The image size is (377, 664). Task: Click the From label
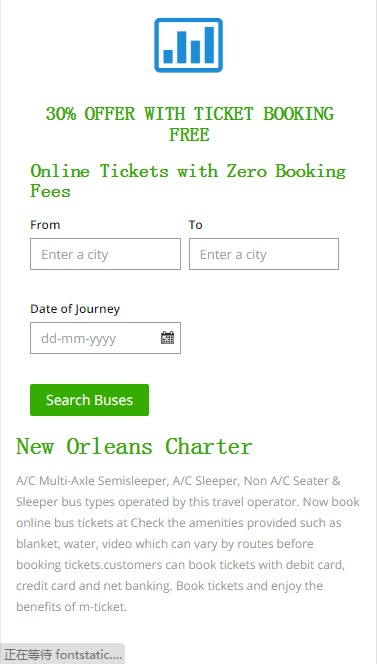click(45, 224)
